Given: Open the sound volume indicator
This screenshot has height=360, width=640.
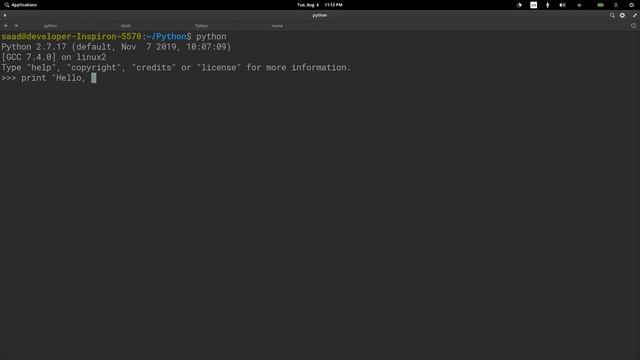Looking at the screenshot, I should 562,5.
